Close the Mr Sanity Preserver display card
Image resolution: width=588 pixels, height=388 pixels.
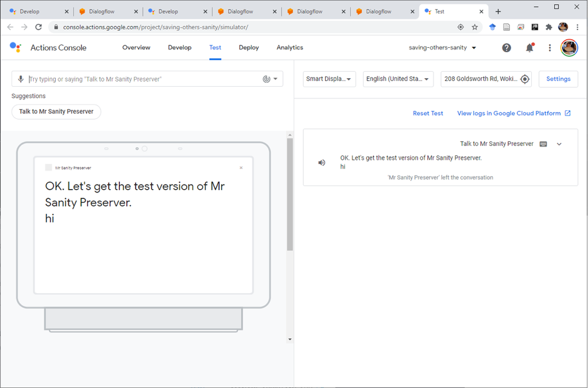pos(241,168)
